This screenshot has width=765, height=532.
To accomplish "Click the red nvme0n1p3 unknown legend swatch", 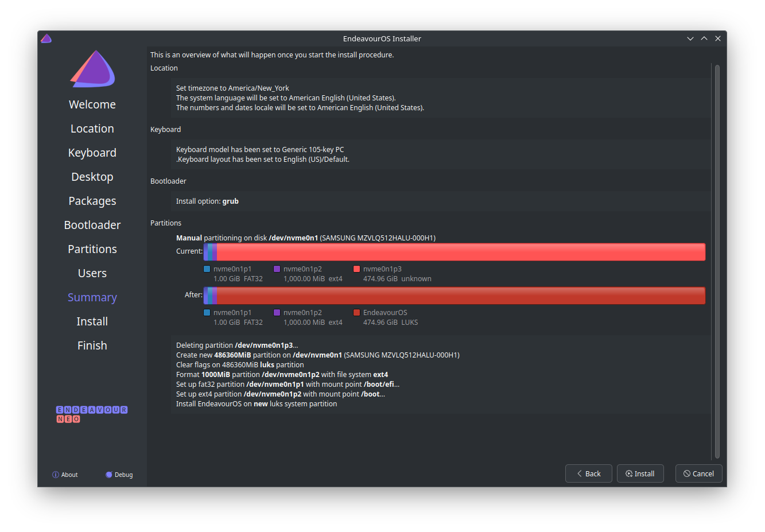I will coord(356,269).
